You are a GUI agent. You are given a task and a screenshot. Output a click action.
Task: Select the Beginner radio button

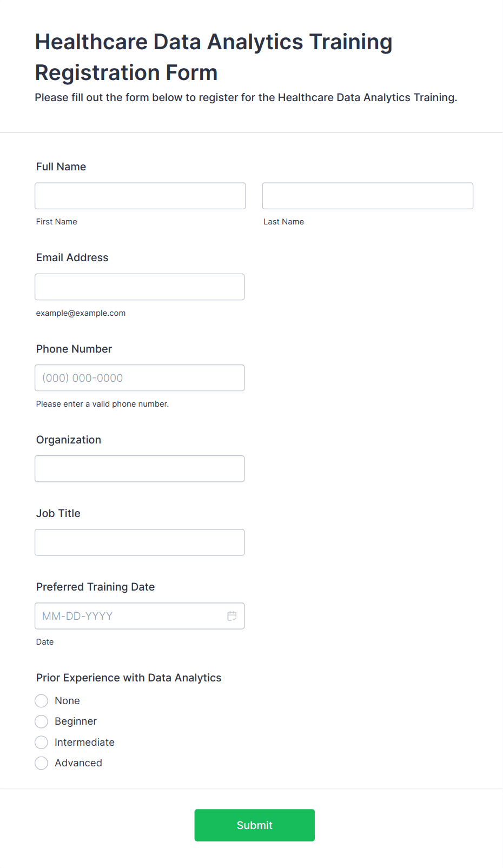[x=42, y=721]
